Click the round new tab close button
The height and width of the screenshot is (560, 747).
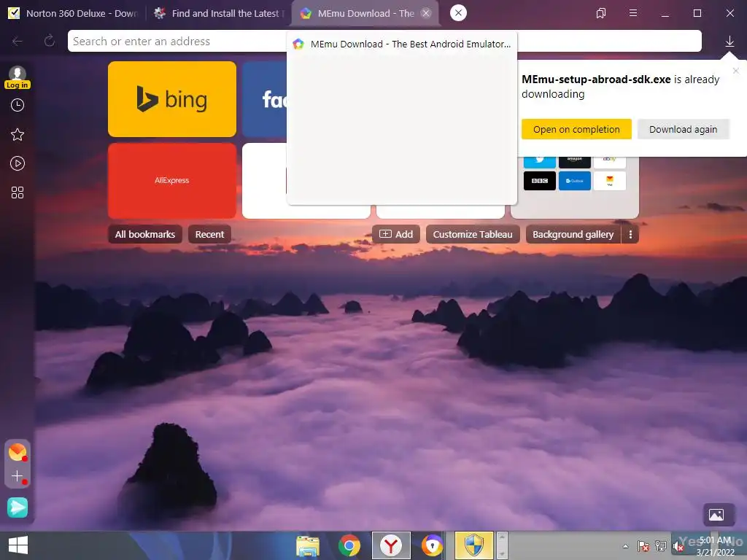[458, 13]
